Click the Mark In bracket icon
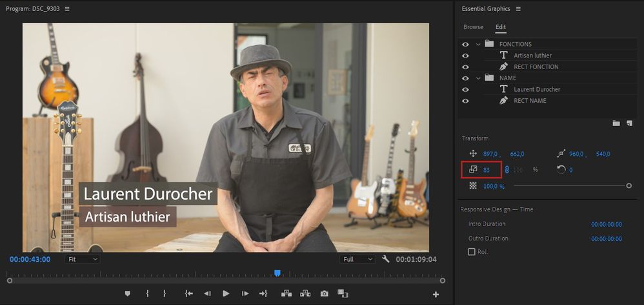Image resolution: width=644 pixels, height=305 pixels. 147,293
